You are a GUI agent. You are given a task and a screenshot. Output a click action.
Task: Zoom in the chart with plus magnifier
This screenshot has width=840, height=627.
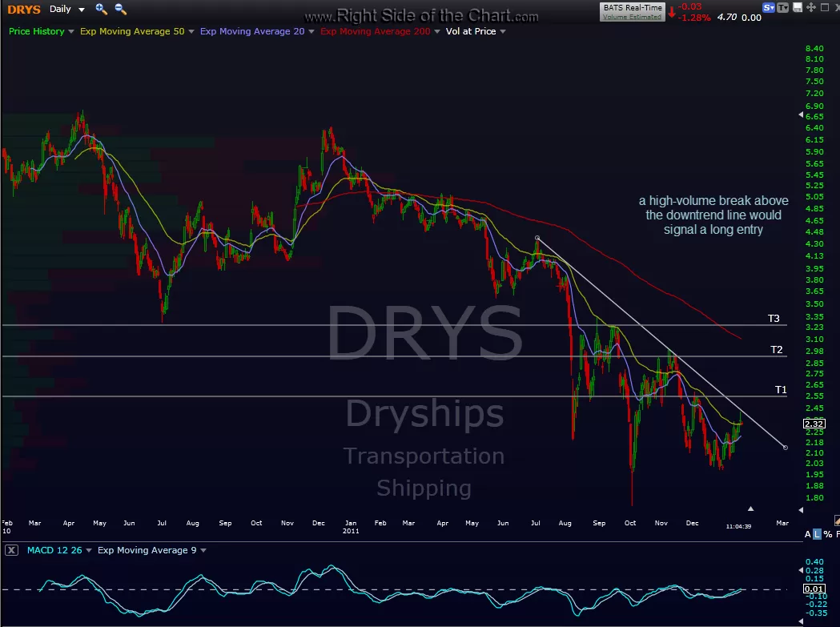pyautogui.click(x=101, y=9)
